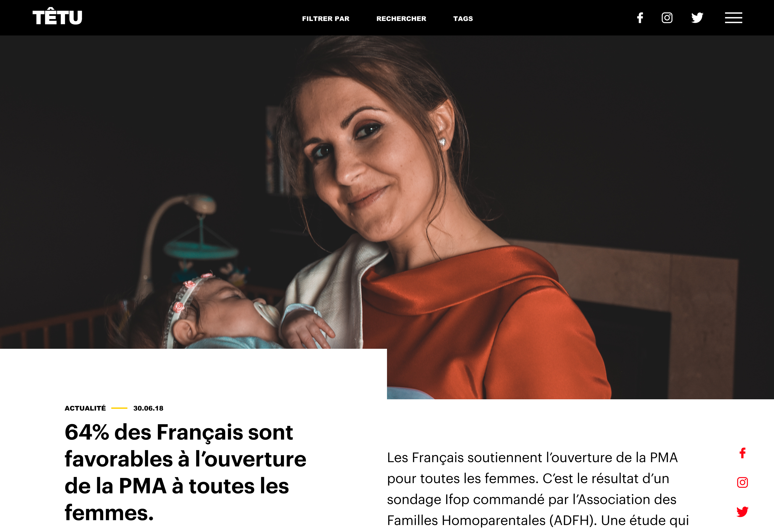Open the RECHERCHER search menu
The width and height of the screenshot is (774, 532).
pos(401,19)
